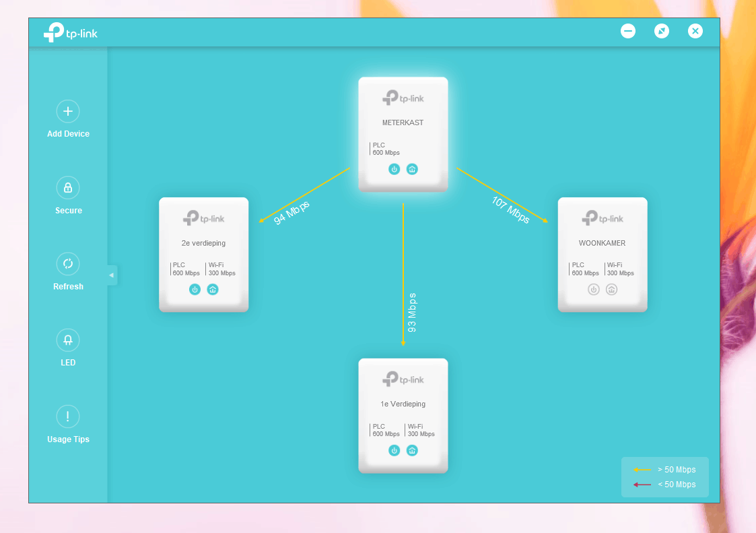756x533 pixels.
Task: Click the 94 Mbps link speed label
Action: pos(291,213)
